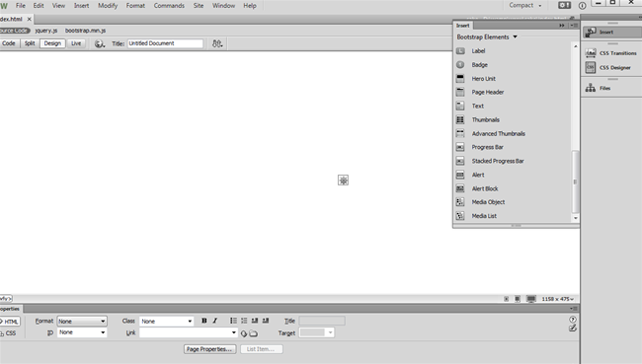Click the Source Code button
This screenshot has height=364, width=642.
tap(15, 31)
